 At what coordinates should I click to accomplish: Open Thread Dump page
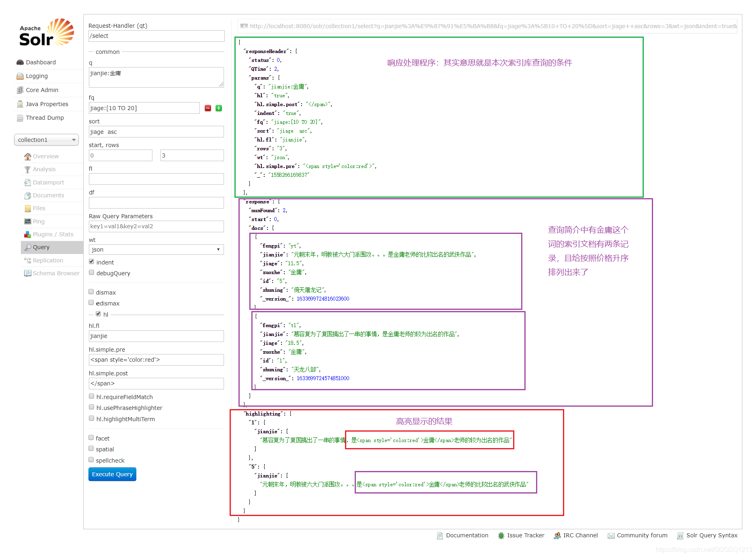click(x=45, y=118)
